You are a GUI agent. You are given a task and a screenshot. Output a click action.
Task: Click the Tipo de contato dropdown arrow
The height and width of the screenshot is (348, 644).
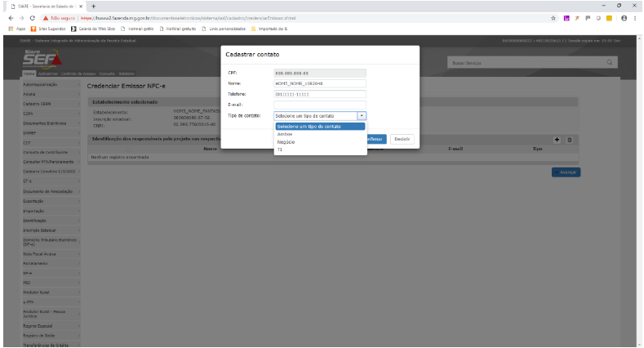(362, 116)
